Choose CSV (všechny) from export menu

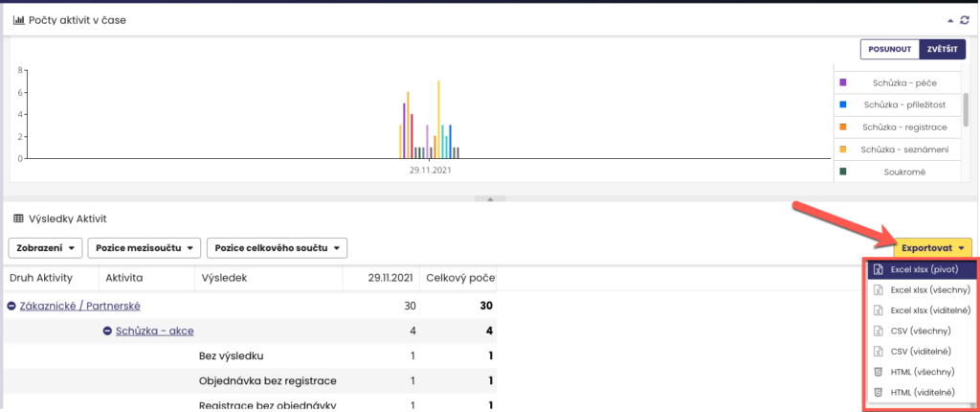pyautogui.click(x=920, y=331)
